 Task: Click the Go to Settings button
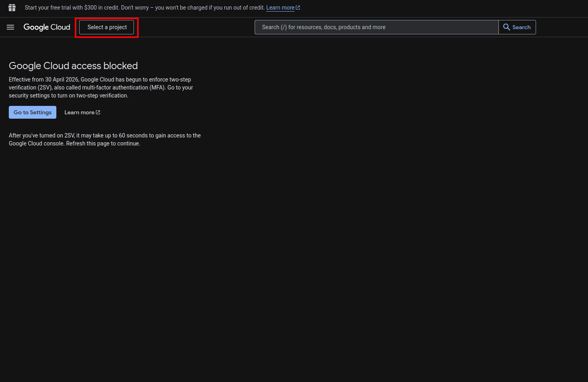32,112
